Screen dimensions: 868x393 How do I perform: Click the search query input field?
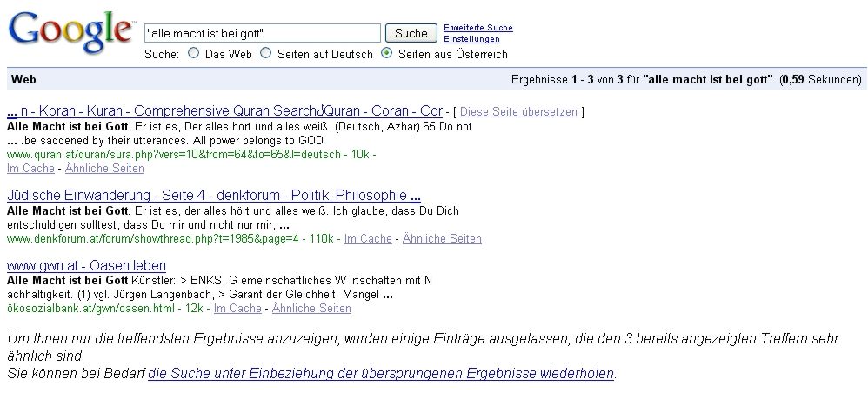click(x=262, y=33)
